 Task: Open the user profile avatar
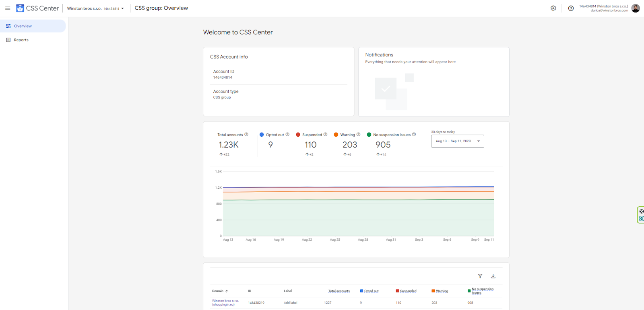[636, 8]
